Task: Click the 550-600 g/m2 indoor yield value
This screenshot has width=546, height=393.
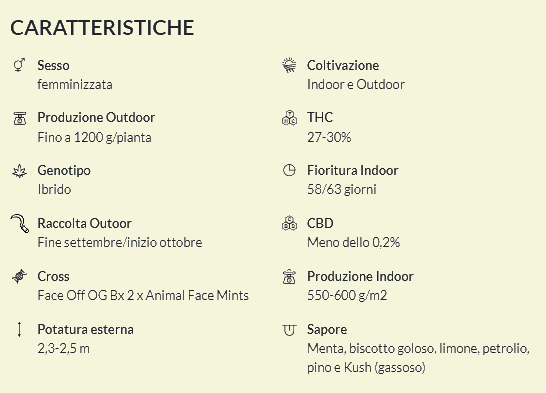Action: [347, 296]
